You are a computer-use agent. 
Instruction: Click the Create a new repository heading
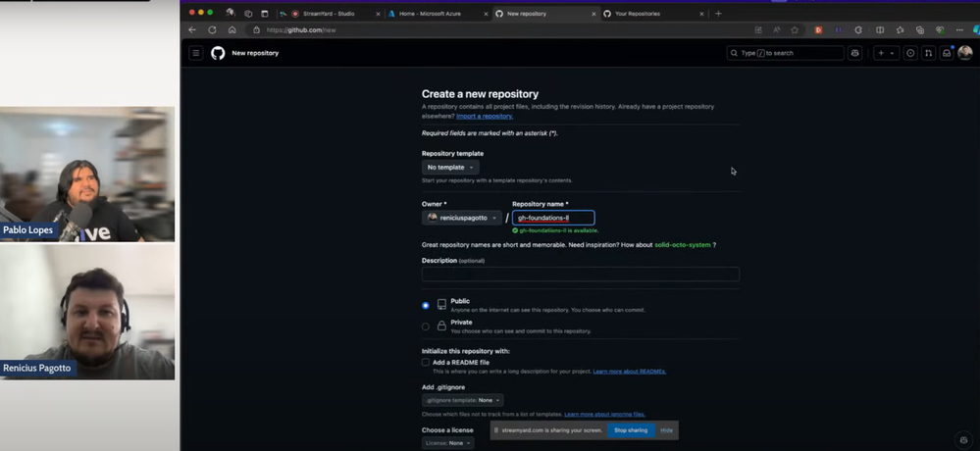coord(480,94)
